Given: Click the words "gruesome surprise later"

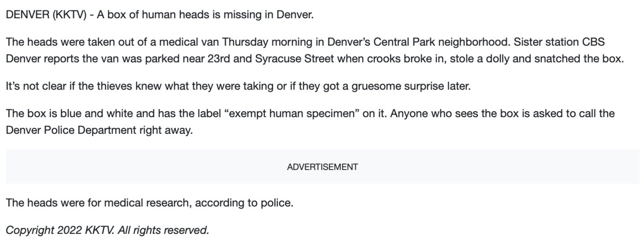Looking at the screenshot, I should (411, 86).
